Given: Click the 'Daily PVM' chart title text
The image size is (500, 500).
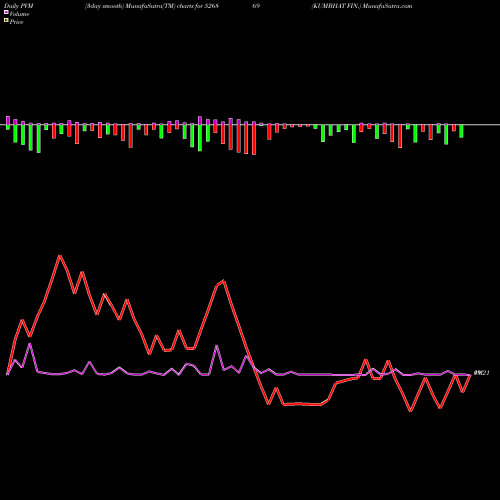Looking at the screenshot, I should (x=19, y=6).
